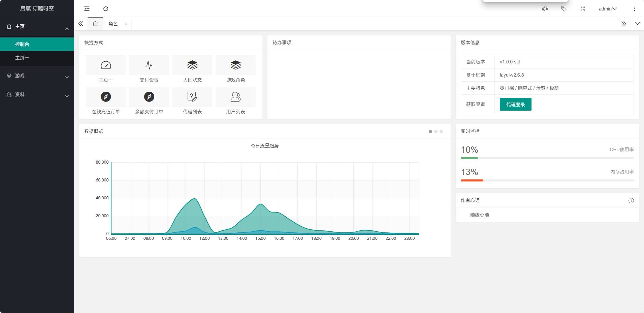The width and height of the screenshot is (644, 313).
Task: Open the 余额支付订单 shortcut
Action: pos(149,101)
